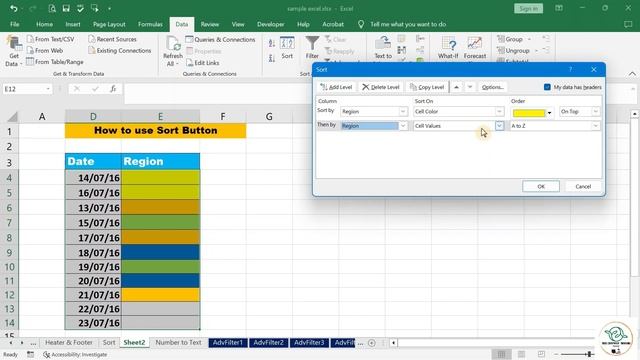The height and width of the screenshot is (360, 640).
Task: Open What-If Analysis menu
Action: tap(448, 48)
